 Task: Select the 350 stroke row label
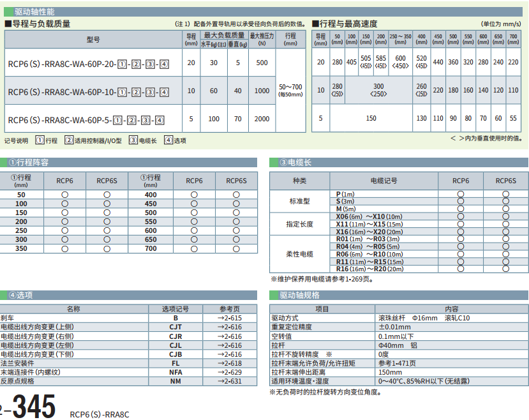click(x=21, y=249)
